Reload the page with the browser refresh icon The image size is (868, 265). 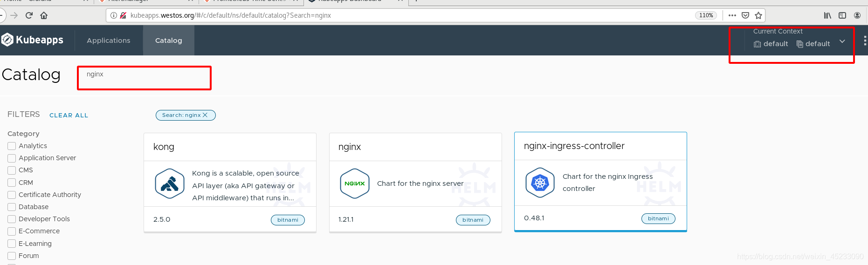pos(29,15)
